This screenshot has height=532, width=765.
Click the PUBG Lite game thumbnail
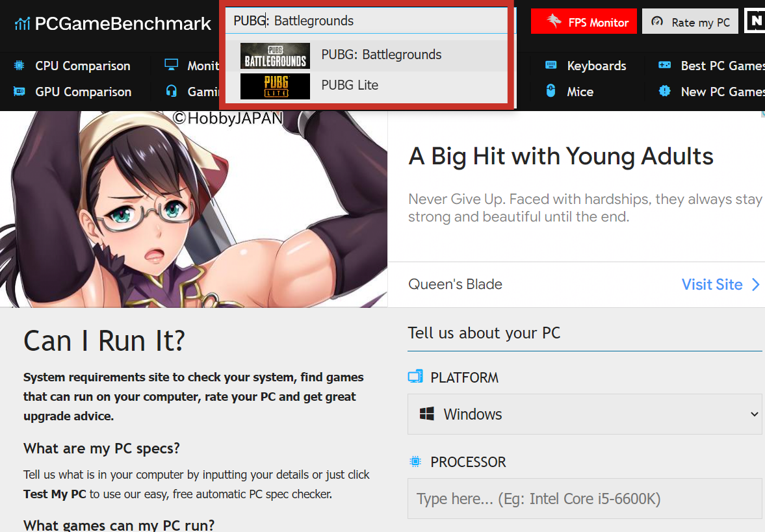[x=275, y=86]
